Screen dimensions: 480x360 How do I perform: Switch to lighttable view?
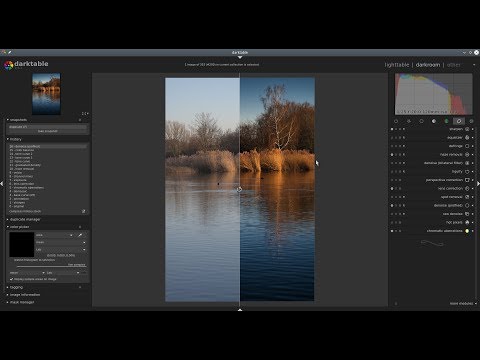tap(397, 65)
